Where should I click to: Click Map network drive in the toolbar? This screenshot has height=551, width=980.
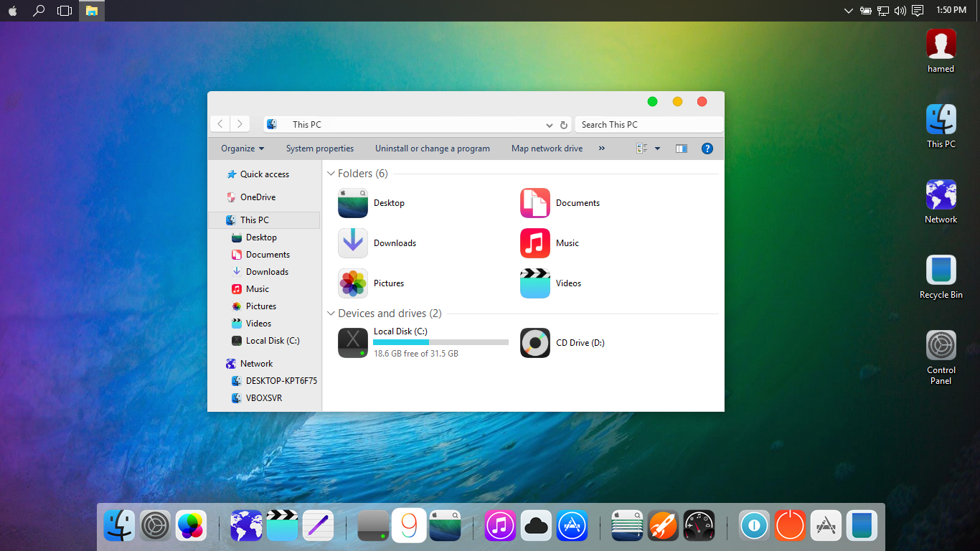pos(547,149)
